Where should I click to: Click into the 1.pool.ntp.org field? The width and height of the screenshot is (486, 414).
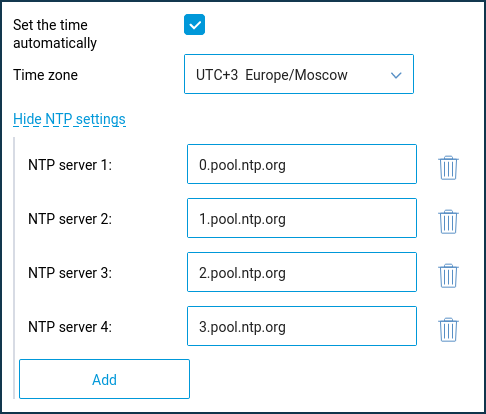click(x=302, y=218)
